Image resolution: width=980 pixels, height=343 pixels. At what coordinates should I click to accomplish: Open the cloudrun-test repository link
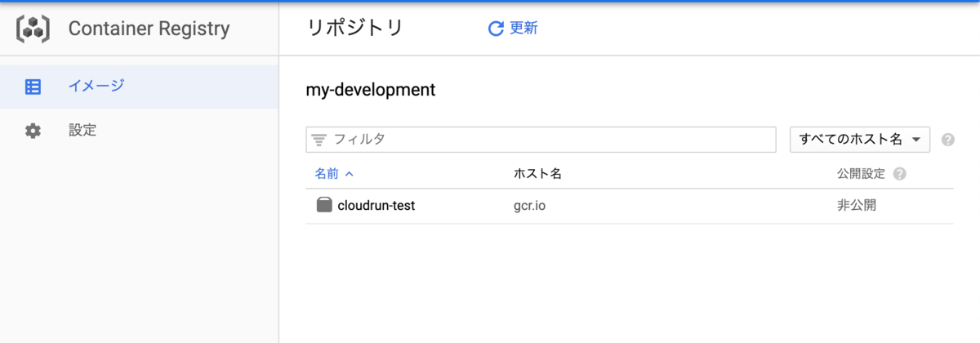376,206
